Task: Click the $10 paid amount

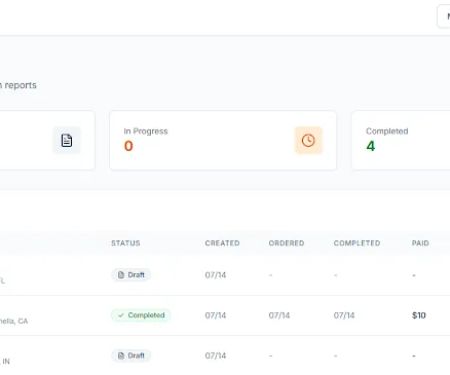Action: click(x=419, y=315)
